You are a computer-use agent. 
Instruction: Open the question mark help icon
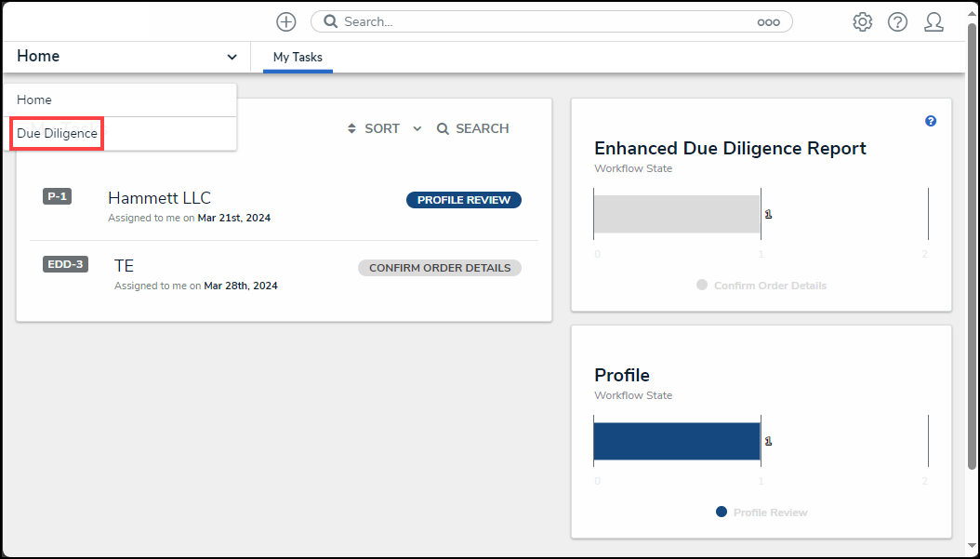[897, 22]
